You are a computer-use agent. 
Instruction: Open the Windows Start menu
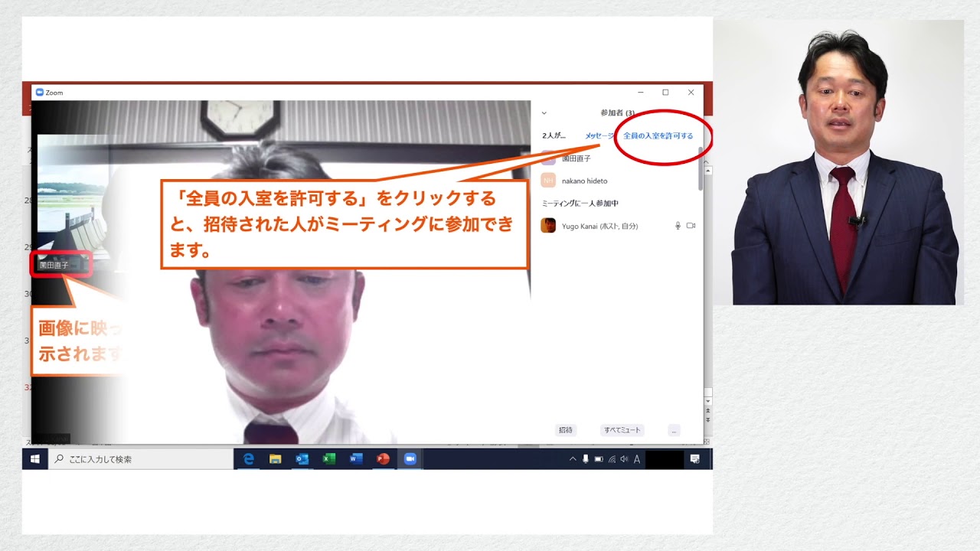click(x=34, y=459)
